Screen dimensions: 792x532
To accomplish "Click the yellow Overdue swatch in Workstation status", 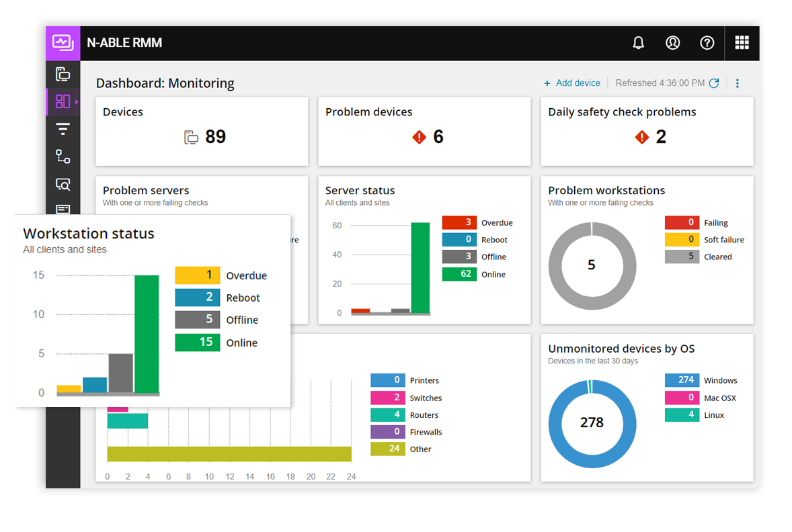I will click(x=197, y=275).
